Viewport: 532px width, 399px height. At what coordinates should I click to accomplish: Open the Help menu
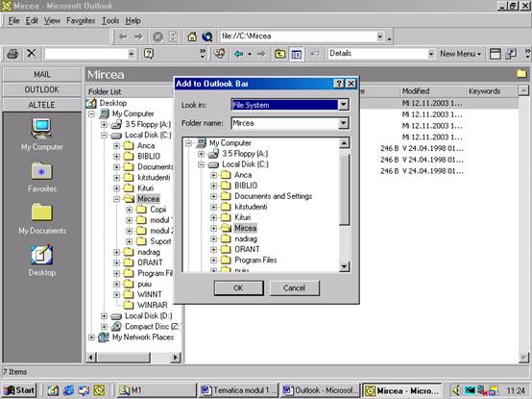coord(133,21)
